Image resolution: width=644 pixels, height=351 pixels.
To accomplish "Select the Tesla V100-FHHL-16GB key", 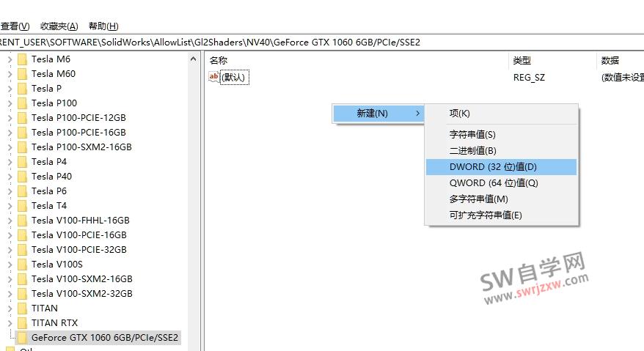I will click(81, 221).
